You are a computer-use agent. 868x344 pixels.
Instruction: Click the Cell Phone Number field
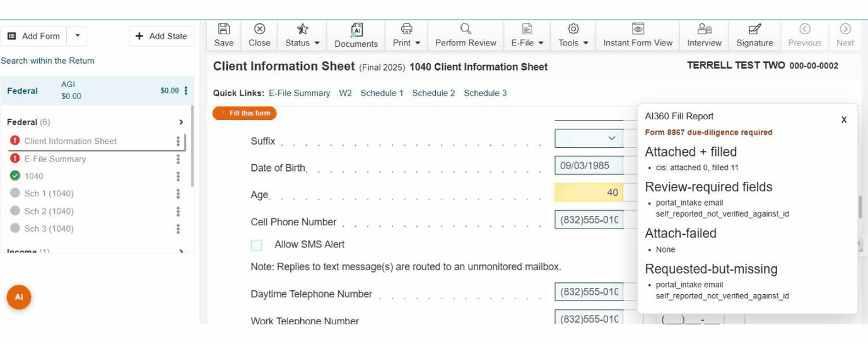(589, 220)
